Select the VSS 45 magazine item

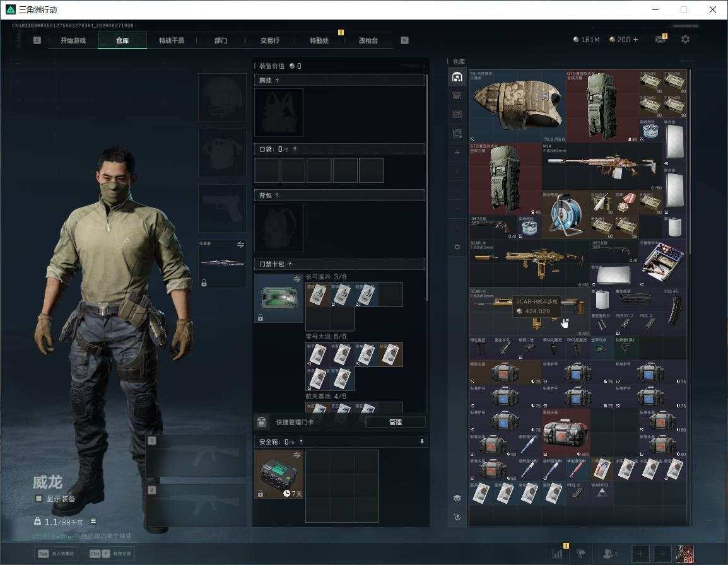[x=674, y=311]
